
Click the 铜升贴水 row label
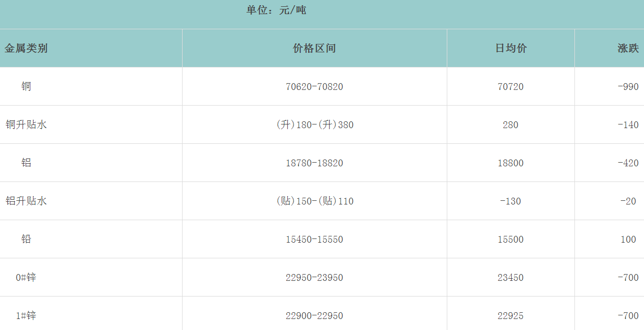26,124
